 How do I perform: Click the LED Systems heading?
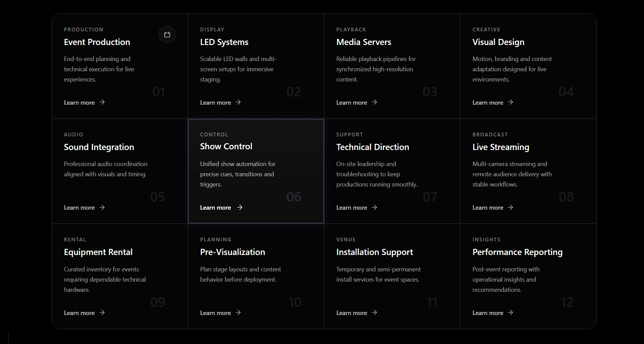(224, 42)
